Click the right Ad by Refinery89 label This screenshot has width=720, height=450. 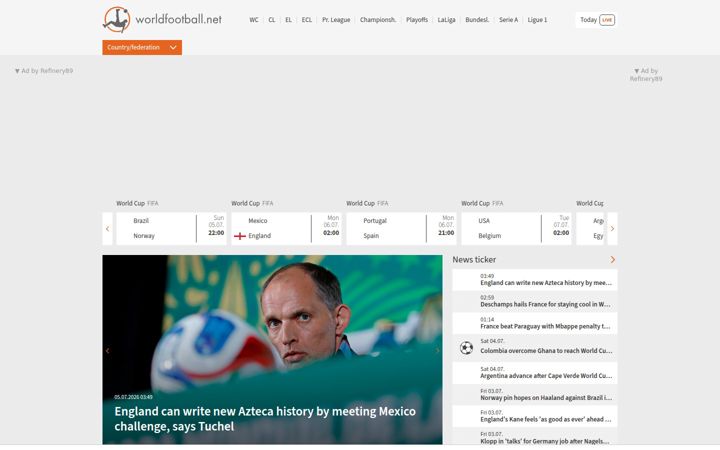646,75
